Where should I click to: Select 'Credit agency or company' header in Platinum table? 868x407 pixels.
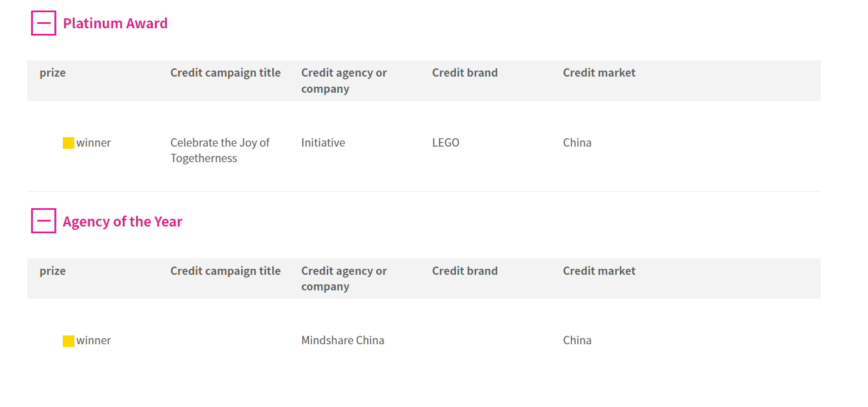click(344, 81)
